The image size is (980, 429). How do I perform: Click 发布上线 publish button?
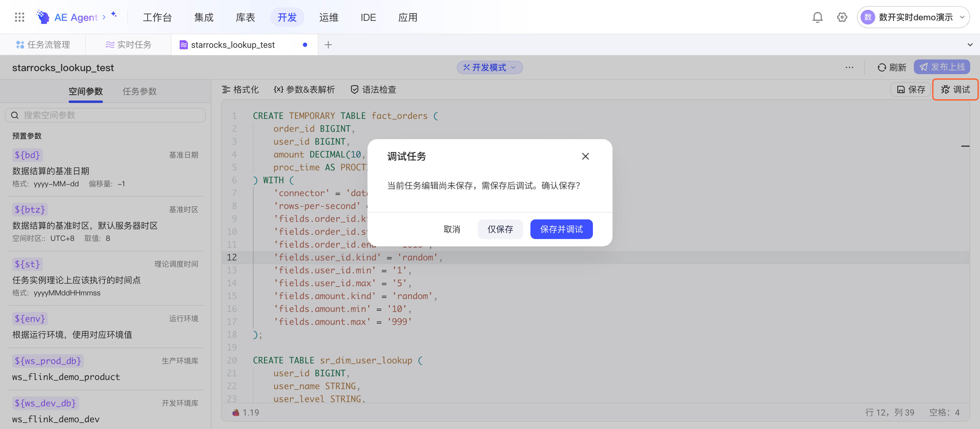pos(942,67)
